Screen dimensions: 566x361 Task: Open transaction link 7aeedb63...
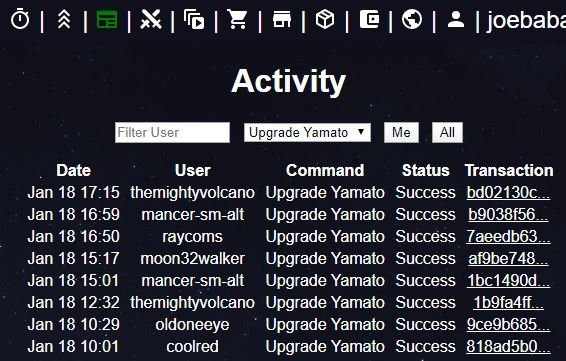click(508, 236)
